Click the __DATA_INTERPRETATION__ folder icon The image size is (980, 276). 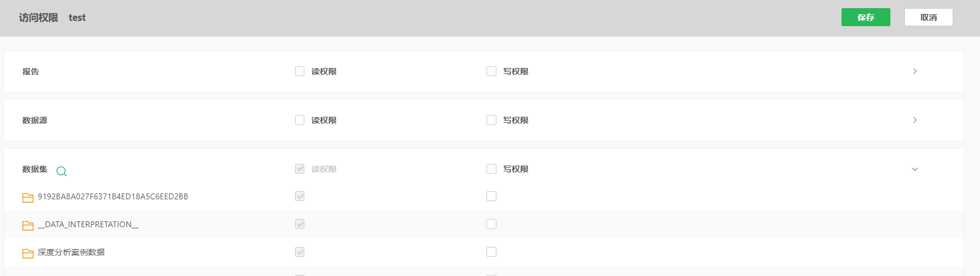[x=28, y=225]
